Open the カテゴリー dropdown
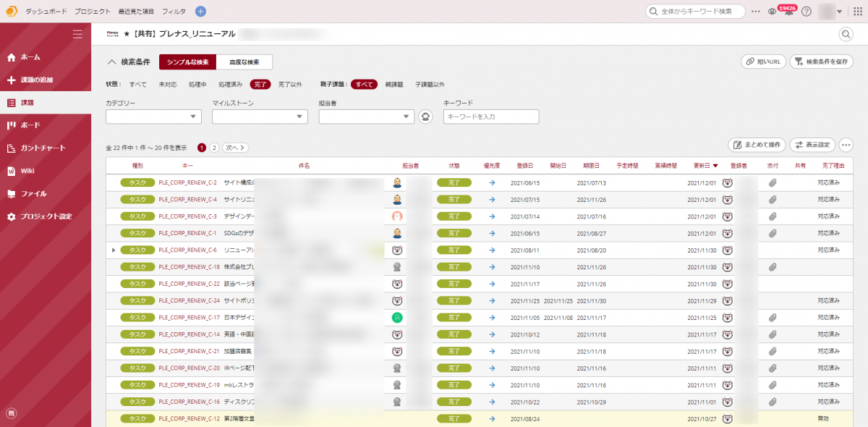 (x=153, y=117)
